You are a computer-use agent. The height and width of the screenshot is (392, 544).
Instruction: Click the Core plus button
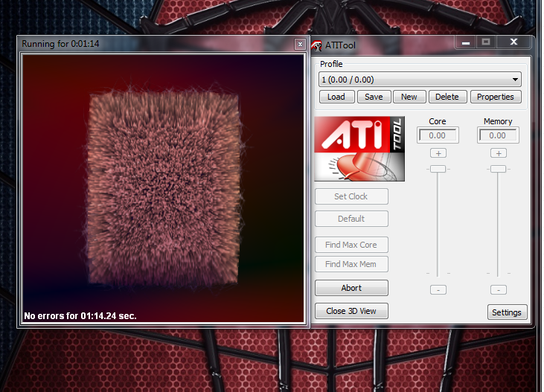coord(438,152)
